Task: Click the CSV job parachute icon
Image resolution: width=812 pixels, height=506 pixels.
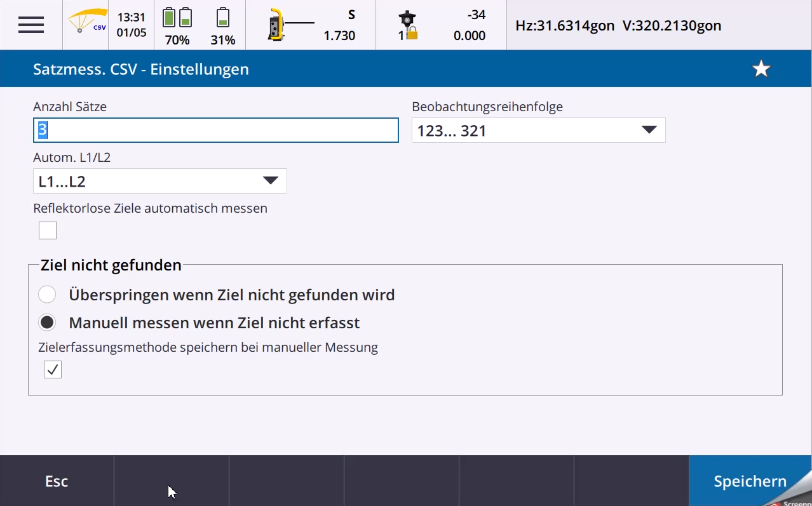Action: 86,25
